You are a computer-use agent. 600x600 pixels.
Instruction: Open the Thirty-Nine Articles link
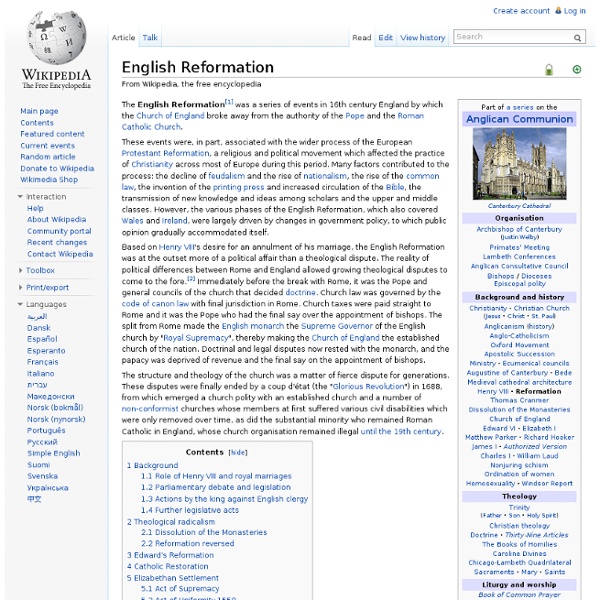point(536,535)
